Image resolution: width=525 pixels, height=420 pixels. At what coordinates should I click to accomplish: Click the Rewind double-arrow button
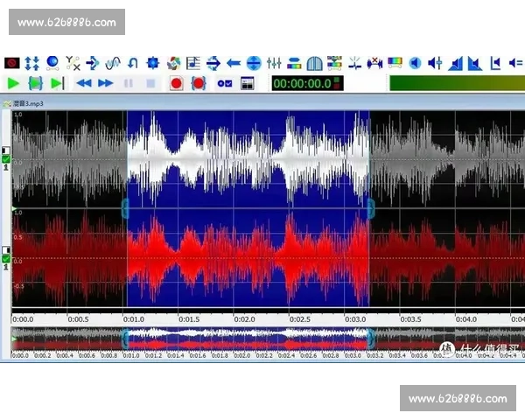84,83
